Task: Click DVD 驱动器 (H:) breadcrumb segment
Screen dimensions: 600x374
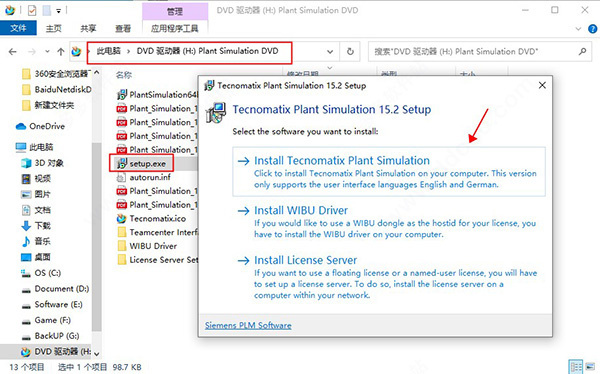Action: click(207, 51)
